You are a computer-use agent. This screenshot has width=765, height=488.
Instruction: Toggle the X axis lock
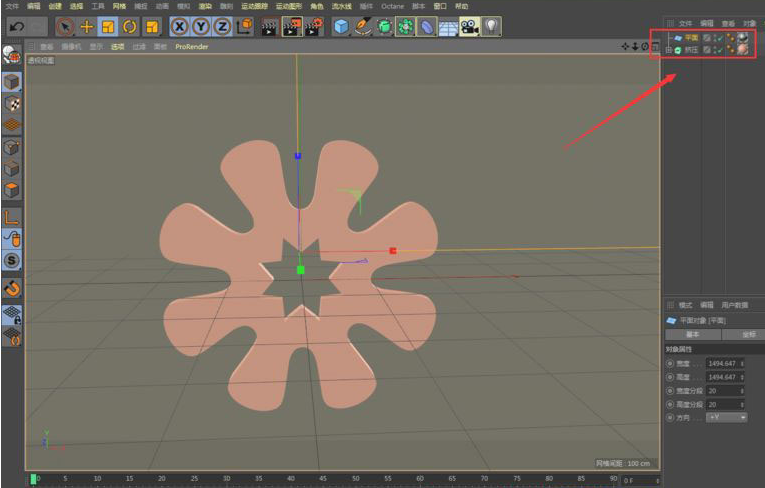click(x=180, y=27)
